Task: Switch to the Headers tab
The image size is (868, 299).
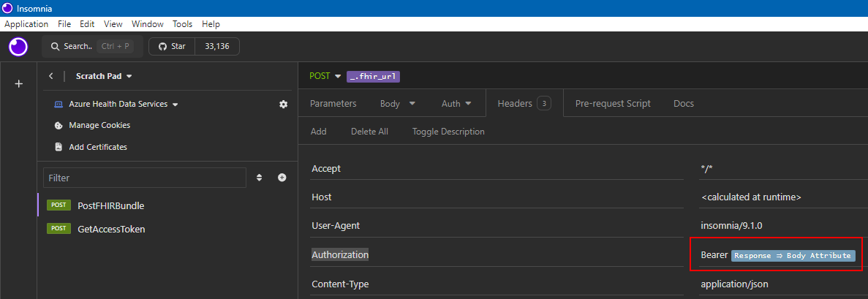Action: click(x=524, y=104)
